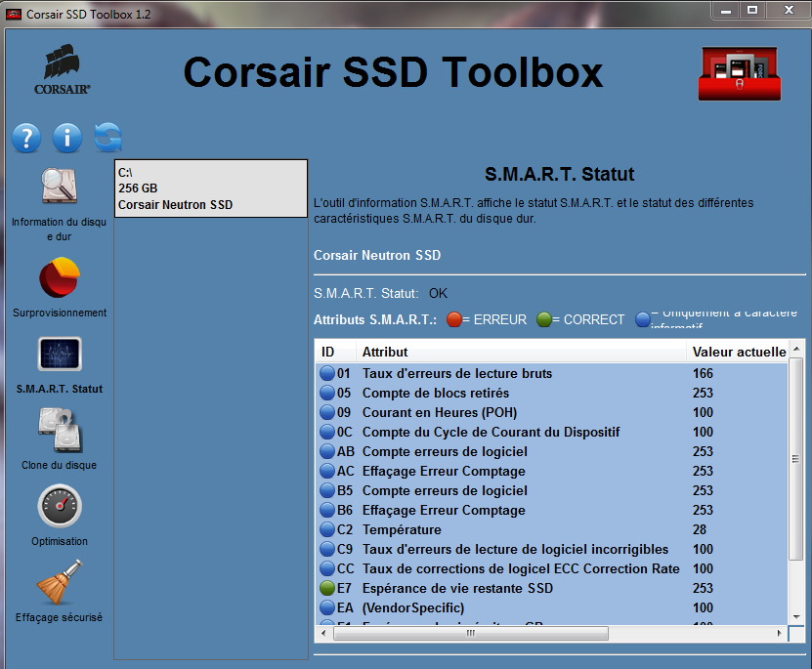This screenshot has height=669, width=812.
Task: Select the C:\ 256 GB Corsair Neutron SSD drive
Action: point(211,188)
